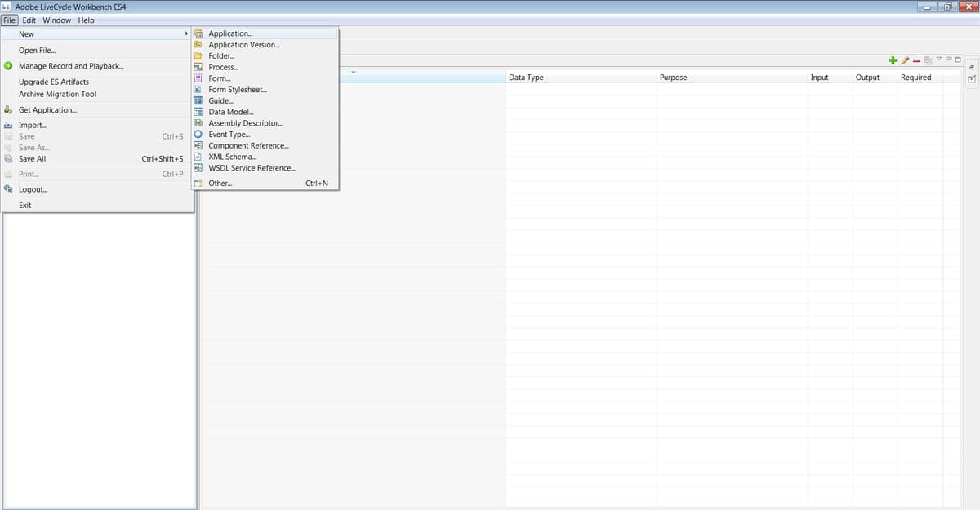
Task: Edit the selected variable using pencil icon
Action: tap(905, 60)
